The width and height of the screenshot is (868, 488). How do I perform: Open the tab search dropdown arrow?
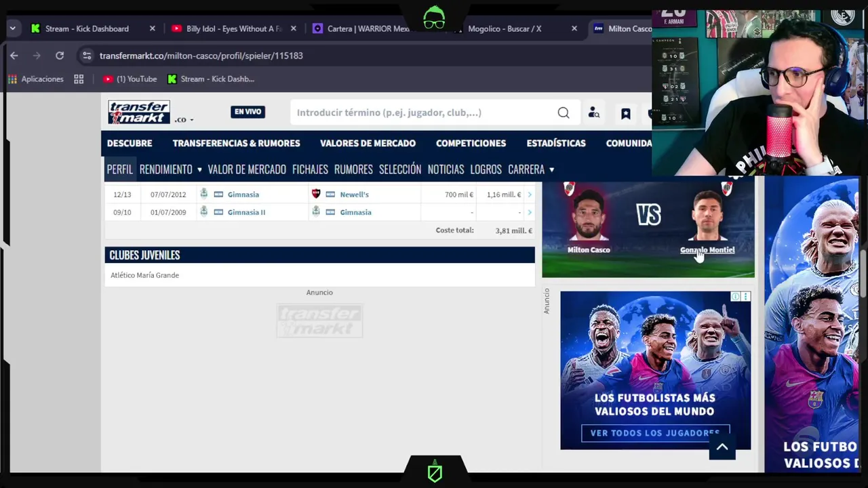point(12,28)
